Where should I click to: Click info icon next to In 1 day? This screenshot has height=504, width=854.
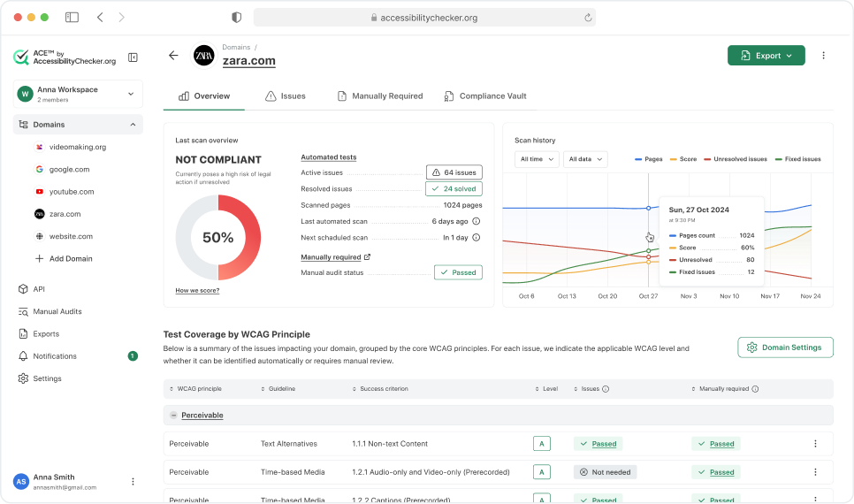coord(476,238)
